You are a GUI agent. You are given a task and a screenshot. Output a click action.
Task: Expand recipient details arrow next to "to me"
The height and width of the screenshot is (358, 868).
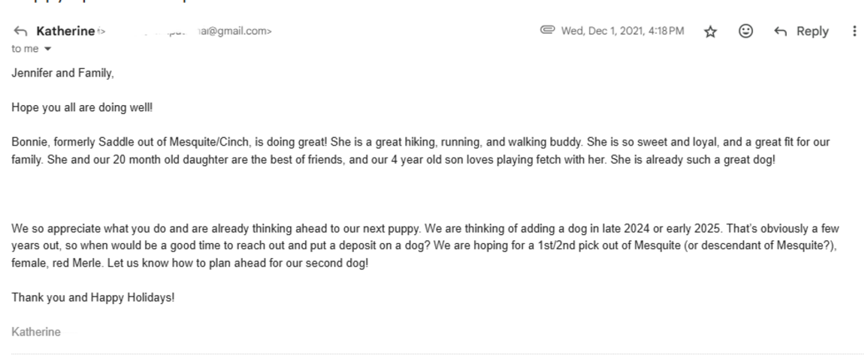point(47,49)
